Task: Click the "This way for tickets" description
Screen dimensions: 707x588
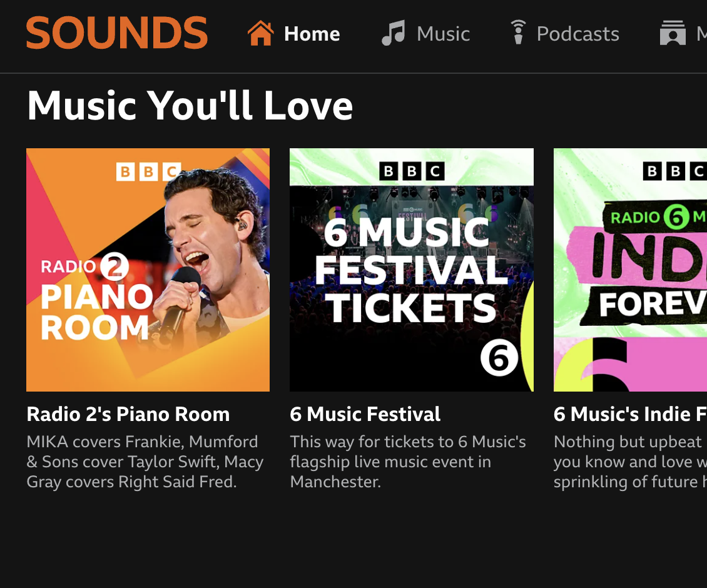Action: (408, 462)
